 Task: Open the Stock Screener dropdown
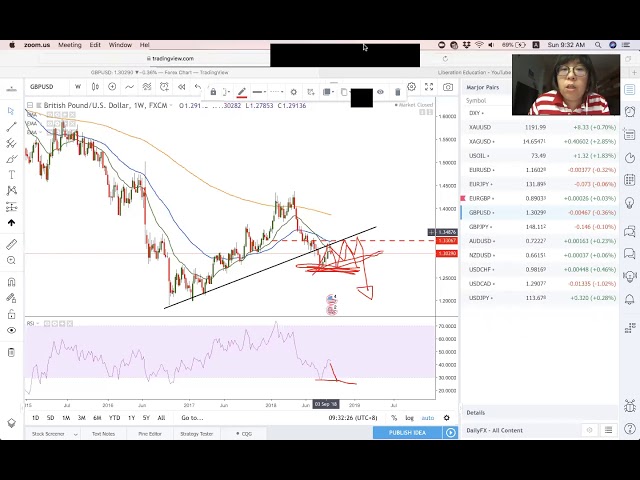(48, 433)
